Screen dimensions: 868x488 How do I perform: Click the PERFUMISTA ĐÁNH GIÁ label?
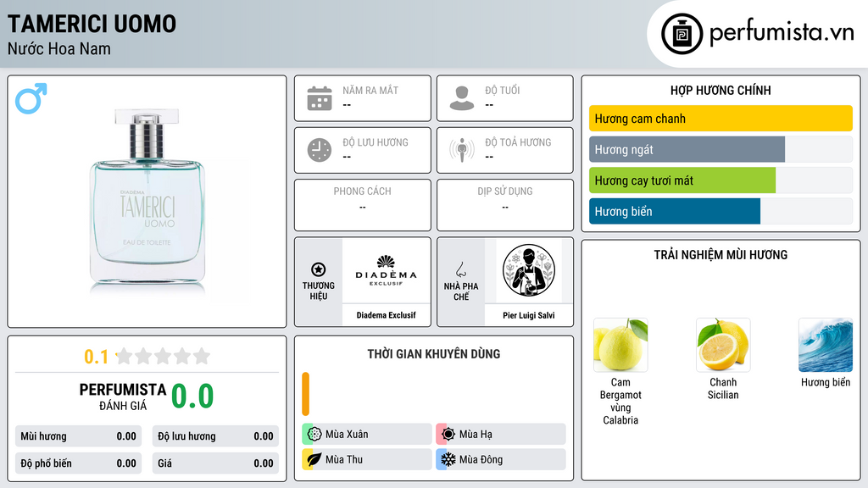[123, 396]
